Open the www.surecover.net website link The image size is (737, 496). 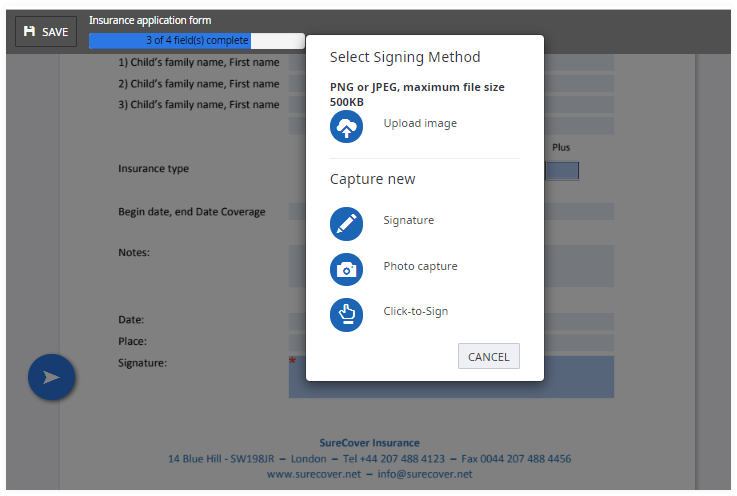(x=314, y=474)
